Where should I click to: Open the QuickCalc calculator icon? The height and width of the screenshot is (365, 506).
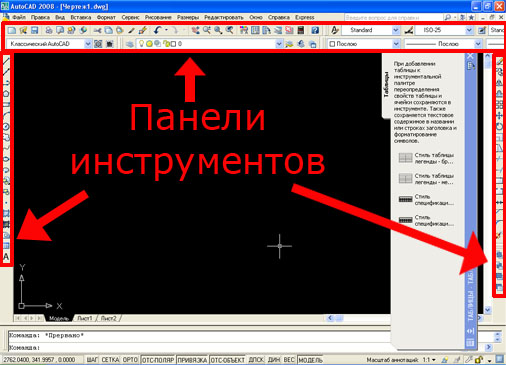click(301, 30)
